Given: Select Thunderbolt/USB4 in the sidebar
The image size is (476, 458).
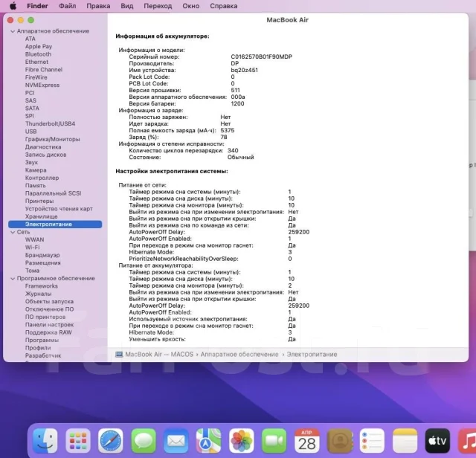Looking at the screenshot, I should coord(50,124).
